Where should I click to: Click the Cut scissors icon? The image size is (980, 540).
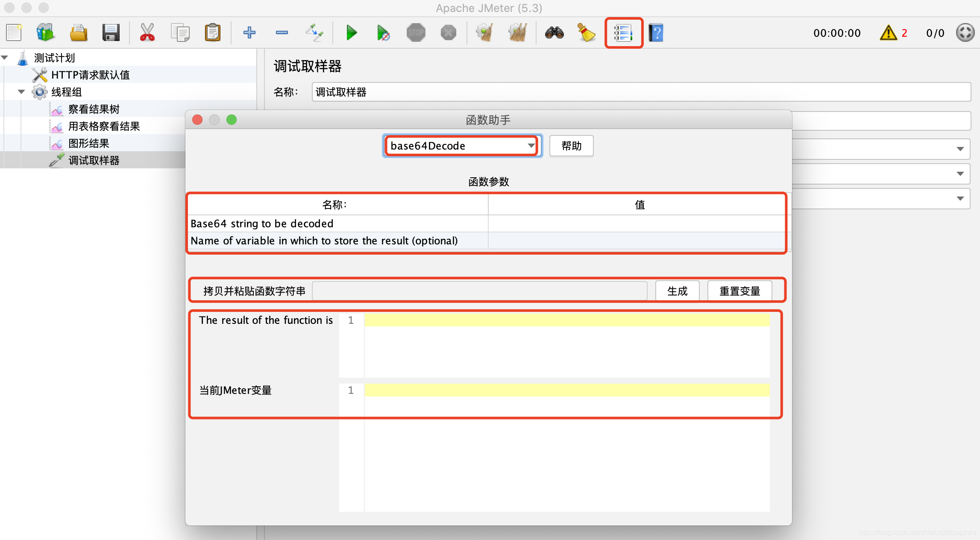point(147,33)
